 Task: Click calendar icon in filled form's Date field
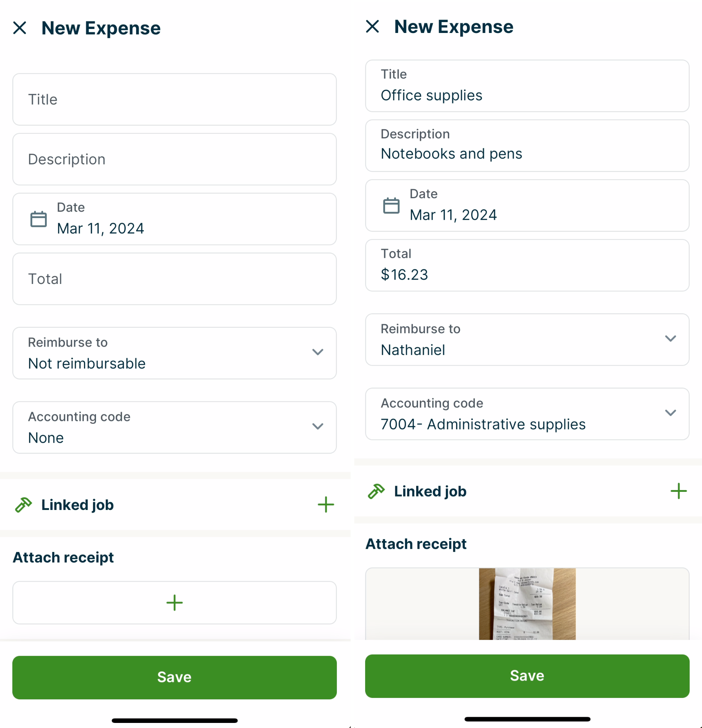[391, 206]
